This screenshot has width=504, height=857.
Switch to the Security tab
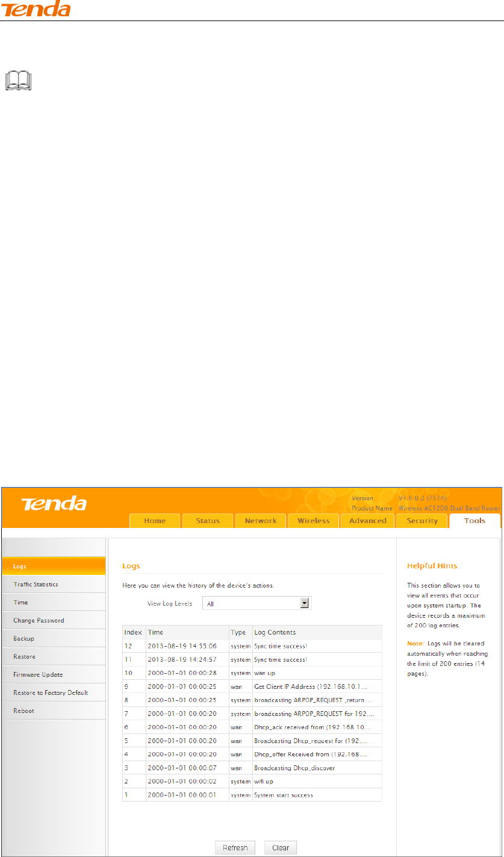pyautogui.click(x=422, y=521)
